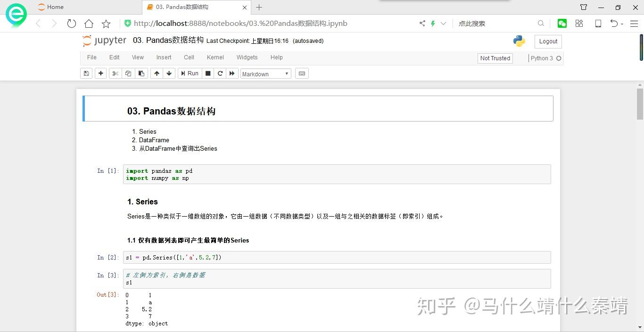Stop the kernel using the stop icon
This screenshot has width=644, height=332.
point(208,73)
